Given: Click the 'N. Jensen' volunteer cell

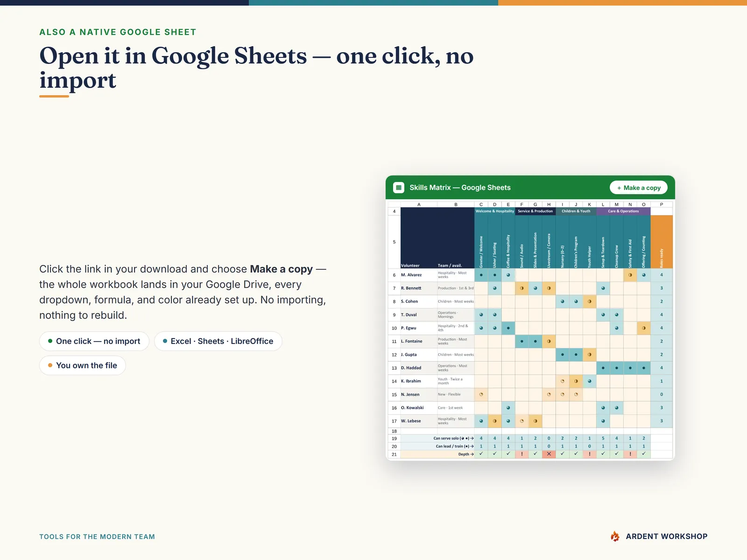Looking at the screenshot, I should (x=419, y=395).
